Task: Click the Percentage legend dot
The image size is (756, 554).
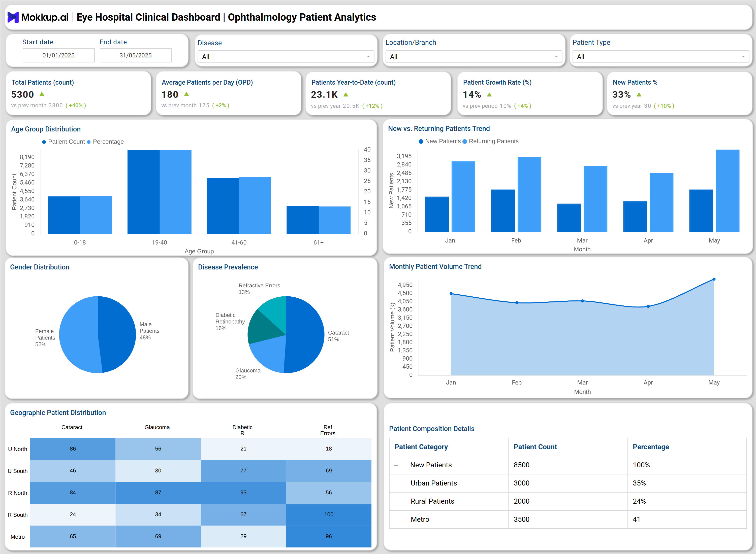Action: (89, 142)
